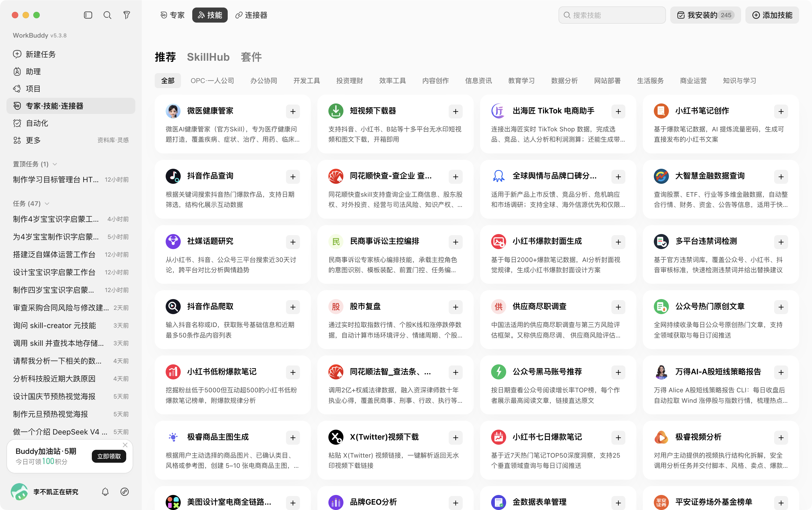Open the 小红书七日爆款笔记 card title
Screen dimensions: 812x510
[x=547, y=437]
